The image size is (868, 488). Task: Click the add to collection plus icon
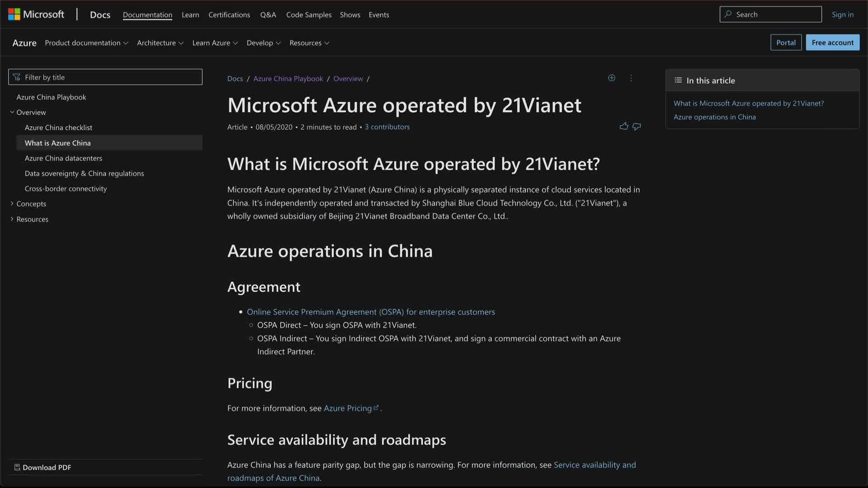coord(612,78)
